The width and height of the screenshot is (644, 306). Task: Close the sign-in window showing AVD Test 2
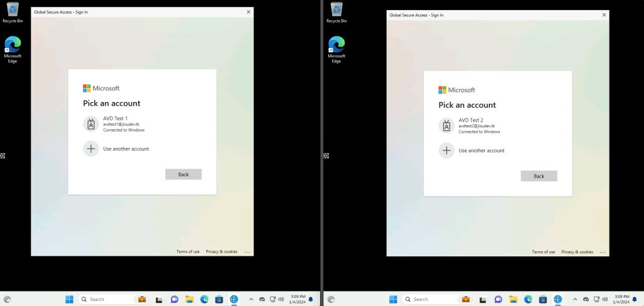point(604,15)
